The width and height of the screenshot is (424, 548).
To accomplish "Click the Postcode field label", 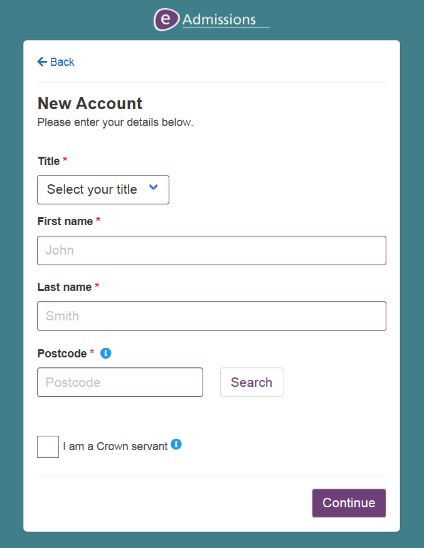I will point(62,353).
